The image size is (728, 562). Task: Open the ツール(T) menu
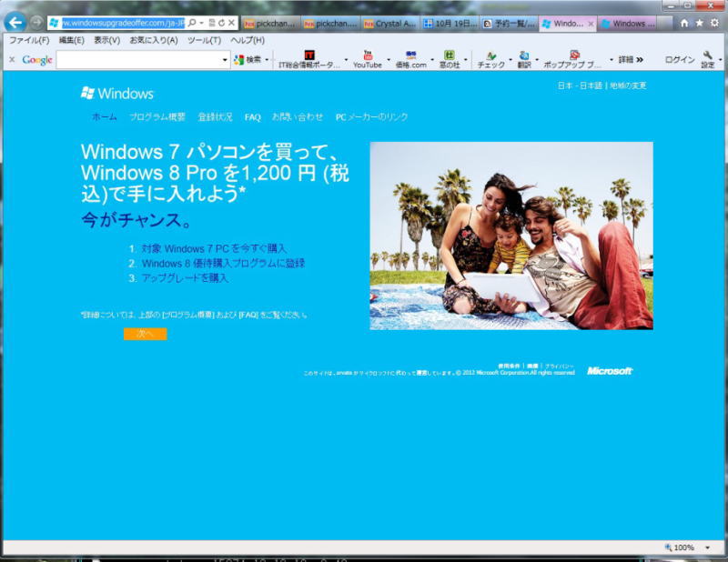click(x=204, y=40)
